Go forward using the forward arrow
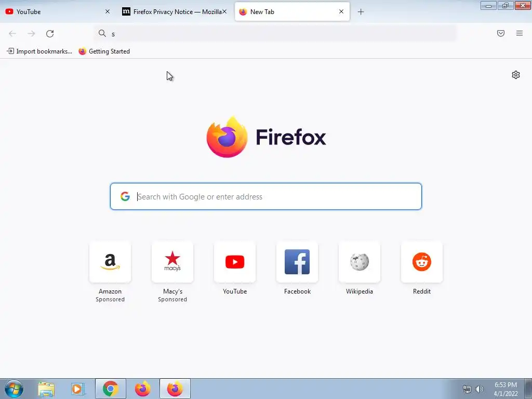This screenshot has height=399, width=532. 31,34
